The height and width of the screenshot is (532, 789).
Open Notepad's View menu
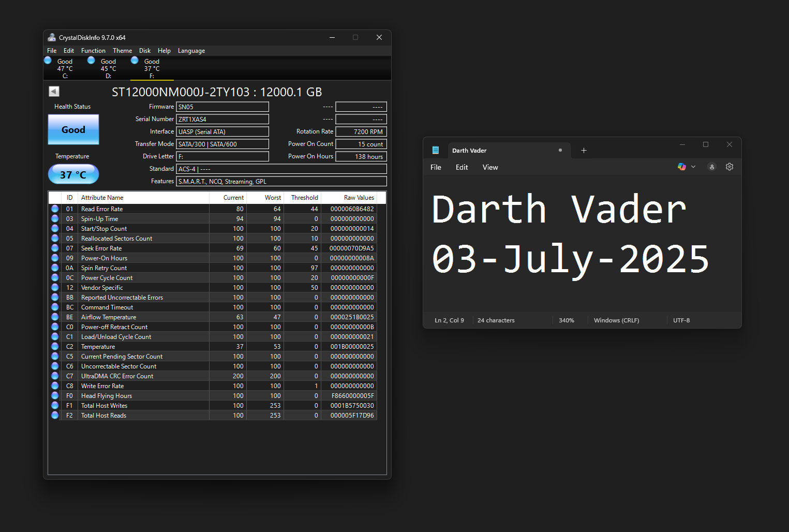[490, 168]
